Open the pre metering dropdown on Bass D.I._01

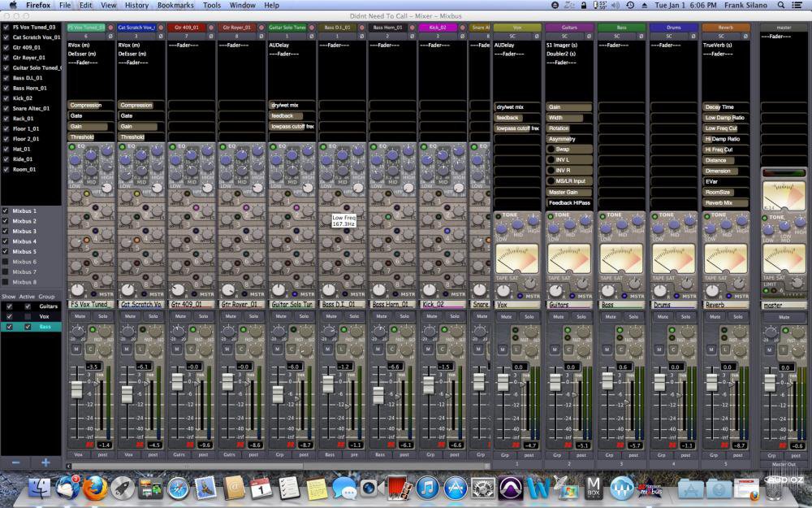coord(354,455)
